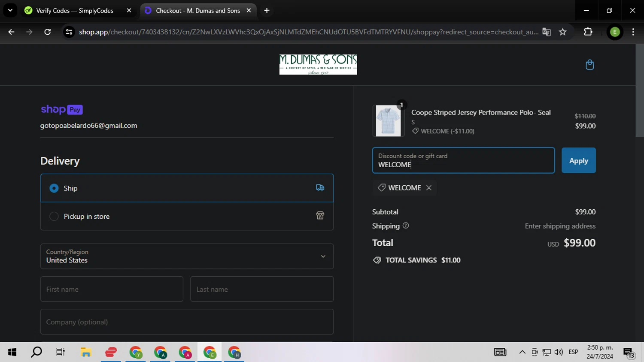This screenshot has width=644, height=362.
Task: Select the Pickup in store option
Action: tap(187, 216)
